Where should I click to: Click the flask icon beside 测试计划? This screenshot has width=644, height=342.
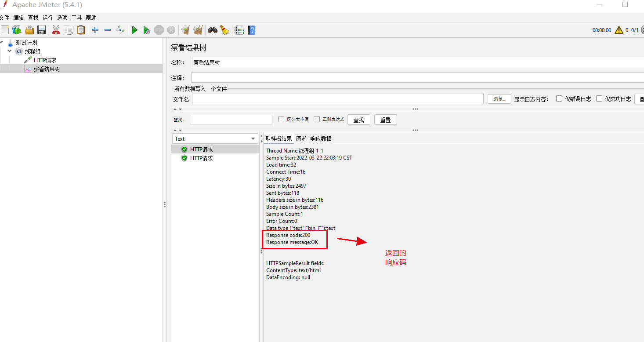(11, 43)
